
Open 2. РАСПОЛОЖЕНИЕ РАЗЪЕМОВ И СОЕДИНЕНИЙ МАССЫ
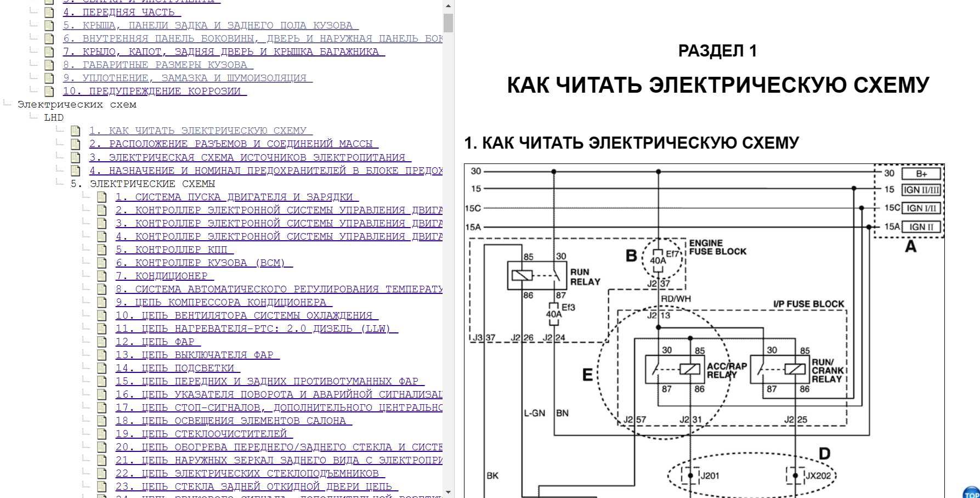234,144
